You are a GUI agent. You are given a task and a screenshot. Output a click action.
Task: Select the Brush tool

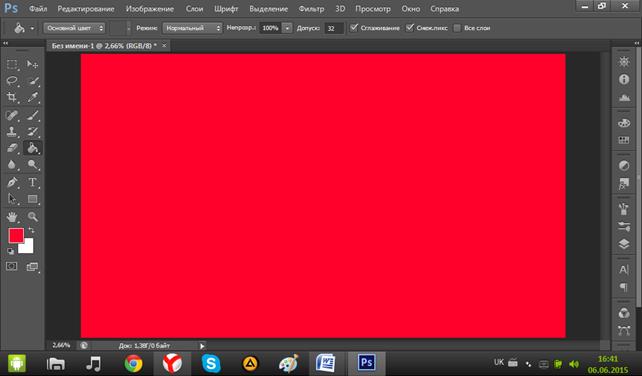click(x=32, y=115)
